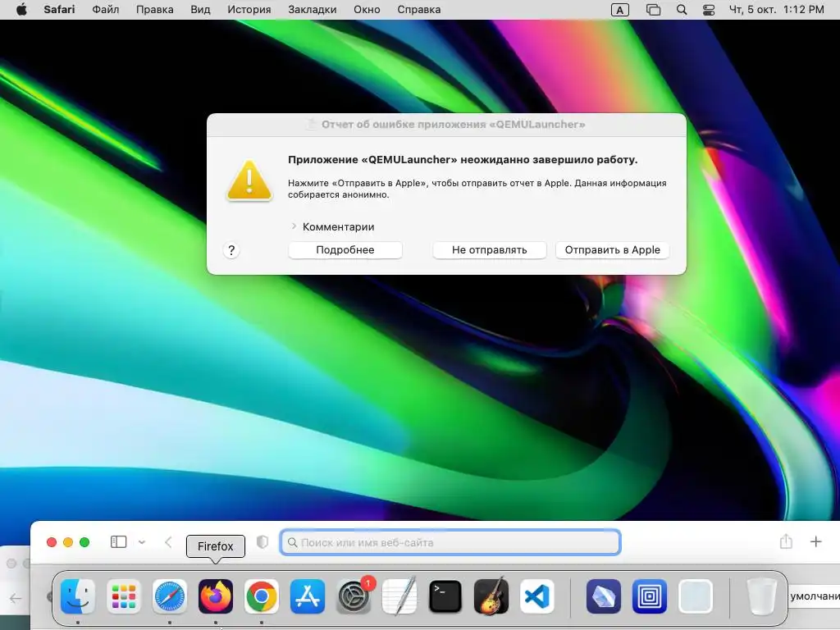Open the Вид menu

point(200,10)
